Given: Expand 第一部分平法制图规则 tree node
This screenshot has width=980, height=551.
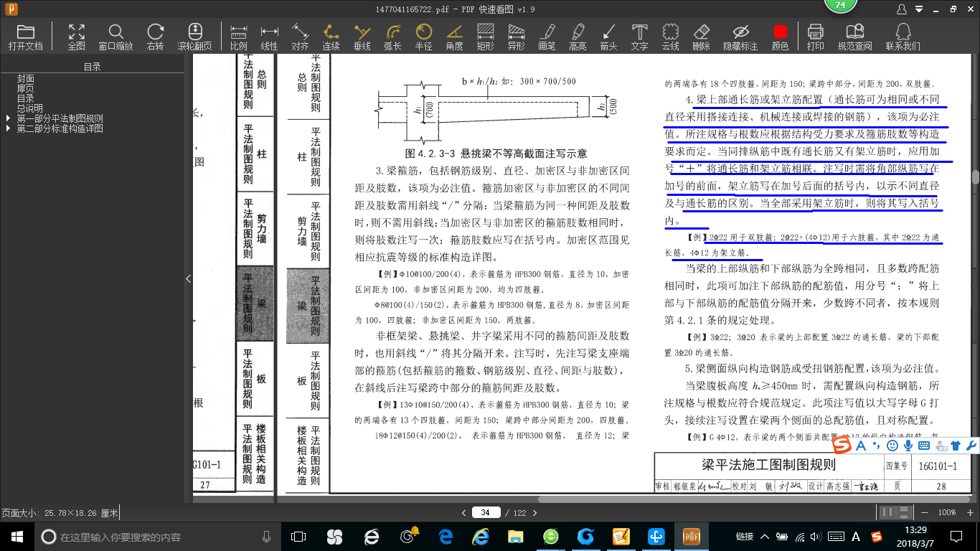Looking at the screenshot, I should [9, 118].
